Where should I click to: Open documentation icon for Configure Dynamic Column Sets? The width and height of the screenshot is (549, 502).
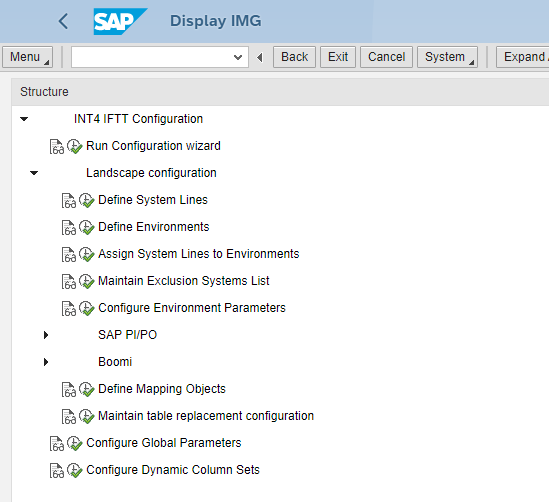click(57, 470)
